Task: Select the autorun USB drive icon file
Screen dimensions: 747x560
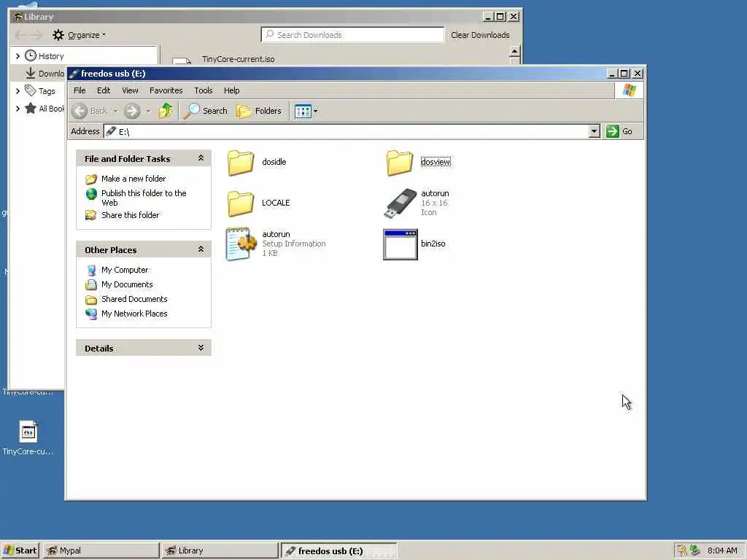Action: [x=400, y=203]
